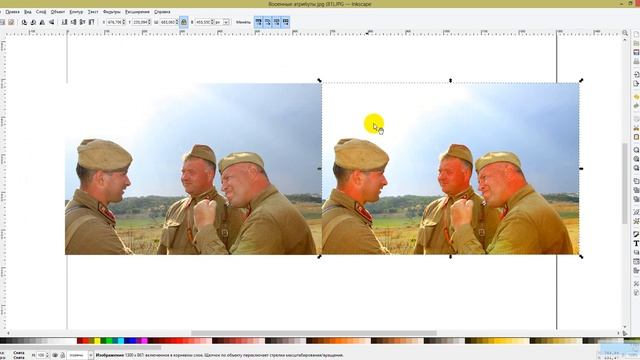The height and width of the screenshot is (360, 640).
Task: Open an existing document
Action: tap(636, 43)
